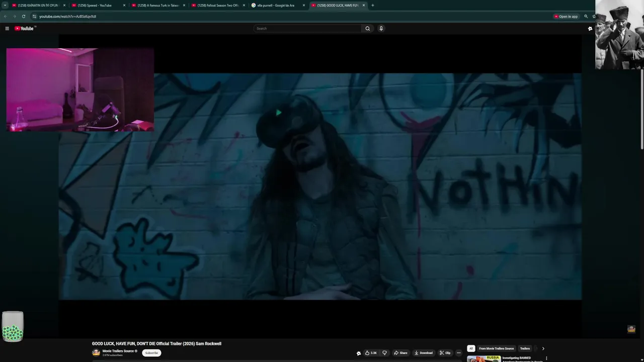
Task: Select the All filter chip
Action: click(x=471, y=348)
